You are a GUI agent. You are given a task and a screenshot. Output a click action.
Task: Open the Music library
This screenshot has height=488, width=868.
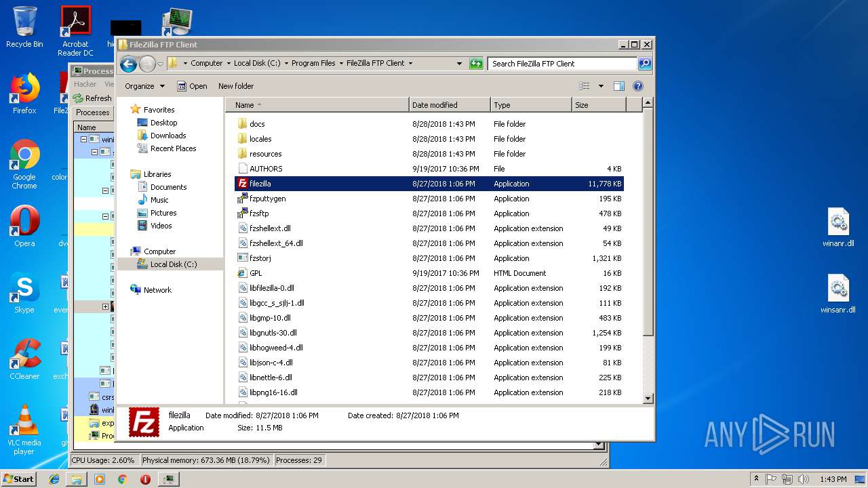point(153,200)
